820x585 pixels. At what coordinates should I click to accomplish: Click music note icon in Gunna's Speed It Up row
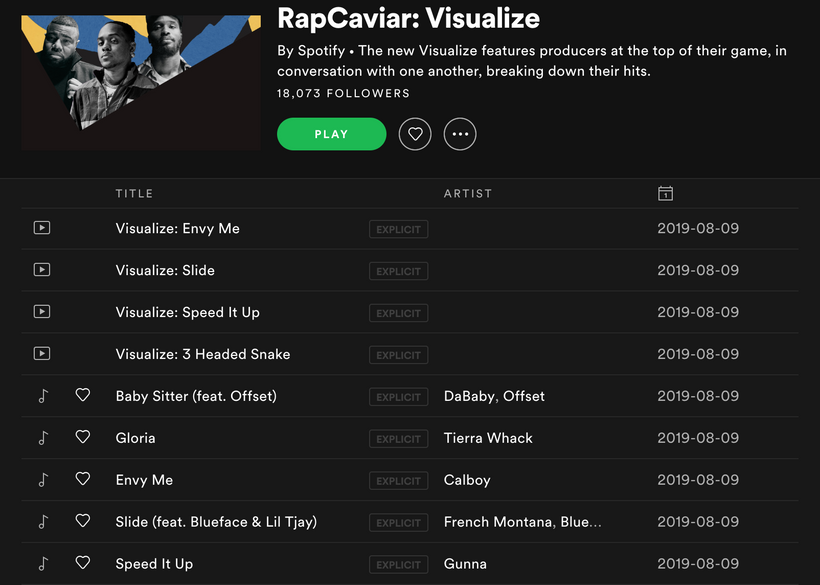43,563
